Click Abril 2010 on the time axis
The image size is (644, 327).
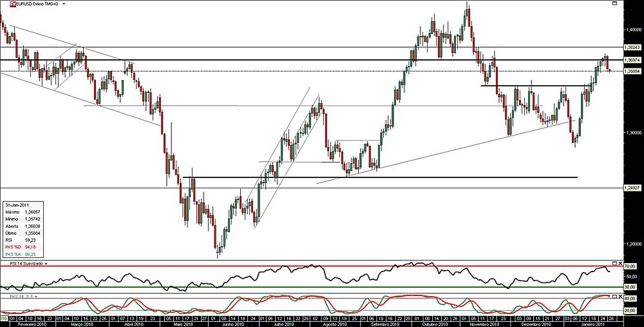pos(134,324)
